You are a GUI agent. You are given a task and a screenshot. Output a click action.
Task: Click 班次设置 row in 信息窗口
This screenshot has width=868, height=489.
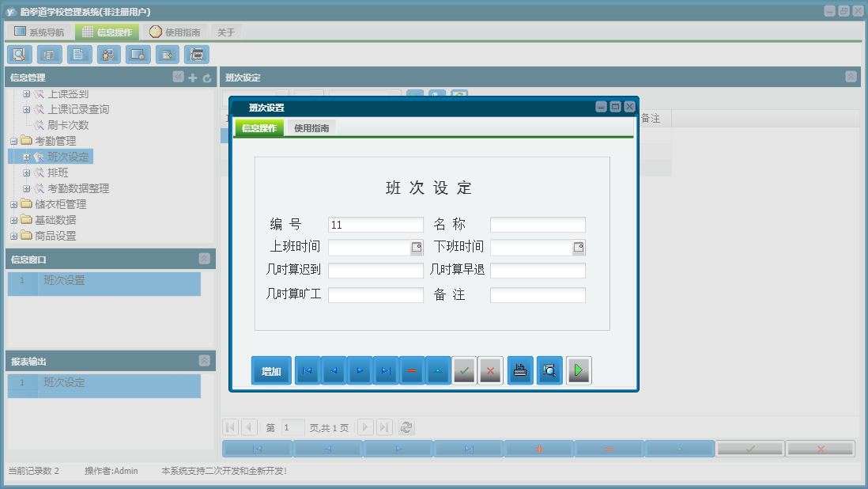coord(104,283)
